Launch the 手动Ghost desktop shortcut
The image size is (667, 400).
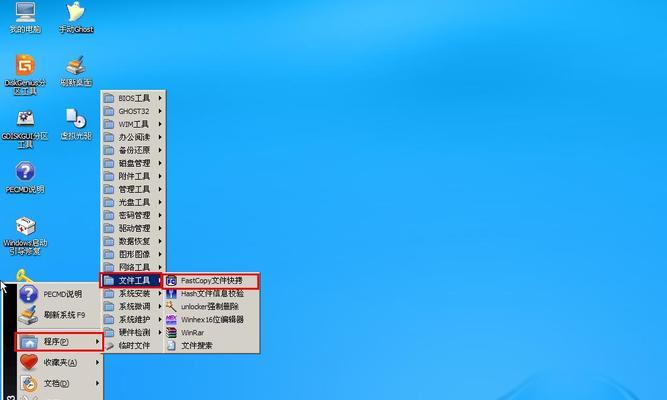pos(76,17)
